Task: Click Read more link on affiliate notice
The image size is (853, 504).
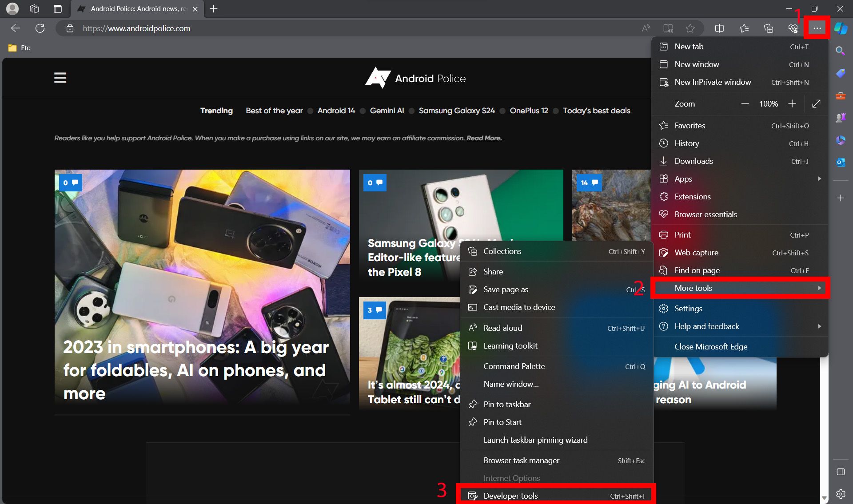Action: pyautogui.click(x=484, y=138)
